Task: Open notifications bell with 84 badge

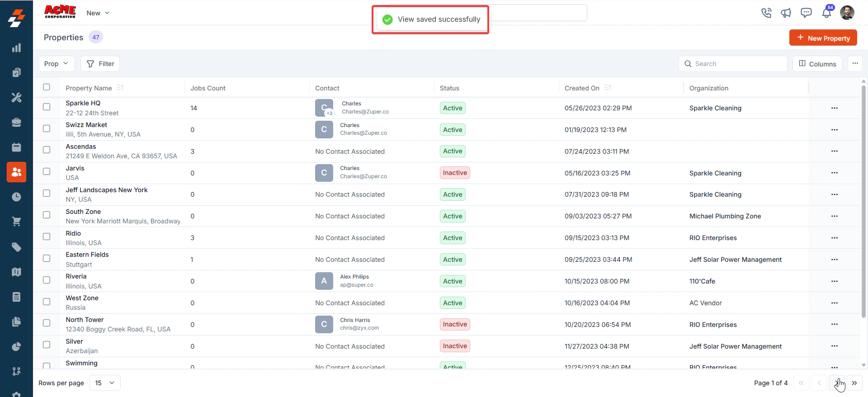Action: pyautogui.click(x=827, y=12)
